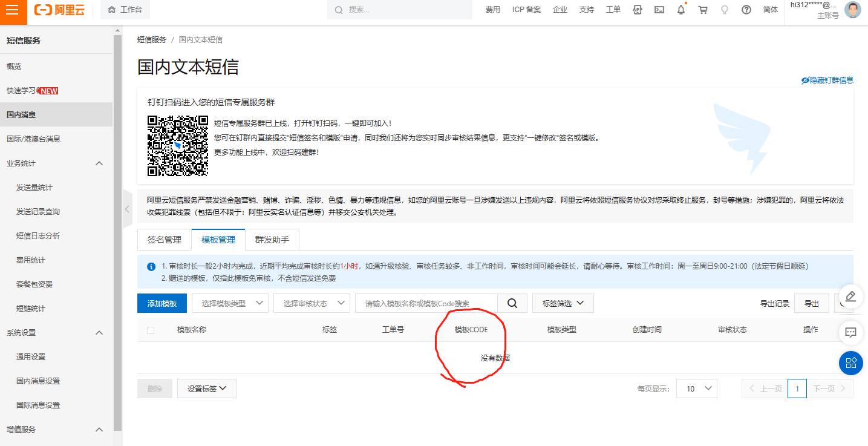Open the 选择模板类型 dropdown
868x446 pixels.
tap(230, 303)
